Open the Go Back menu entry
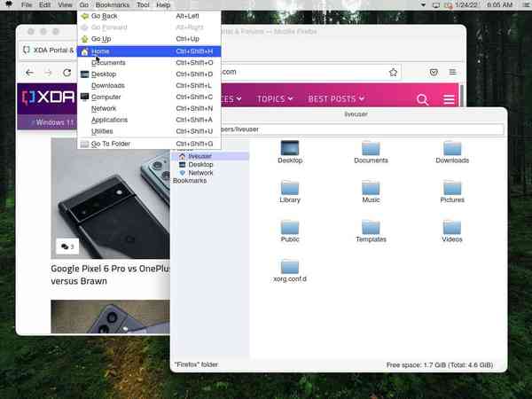The height and width of the screenshot is (399, 532). pyautogui.click(x=149, y=16)
